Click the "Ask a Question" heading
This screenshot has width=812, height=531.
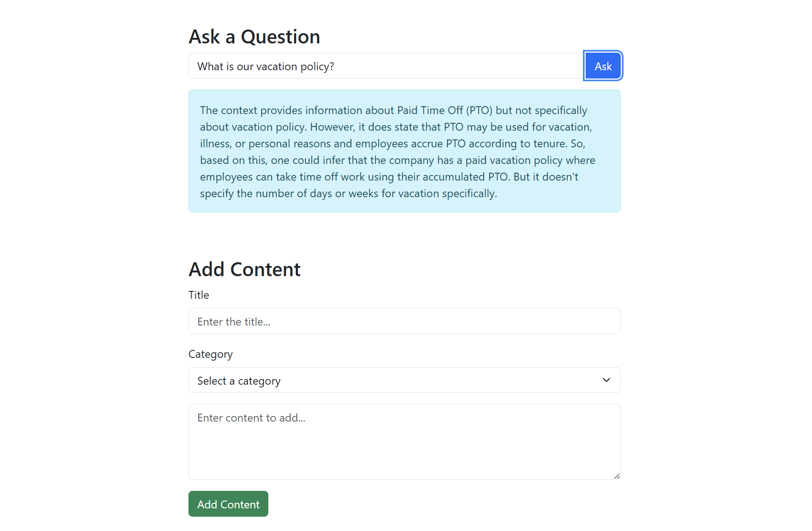(254, 37)
